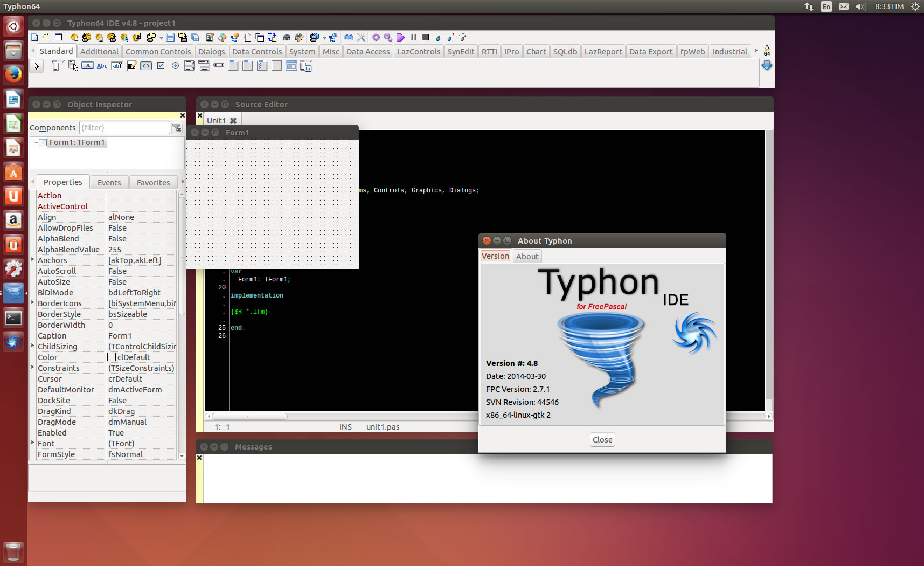Clear the component filter with funnel icon
The width and height of the screenshot is (924, 566).
tap(177, 128)
